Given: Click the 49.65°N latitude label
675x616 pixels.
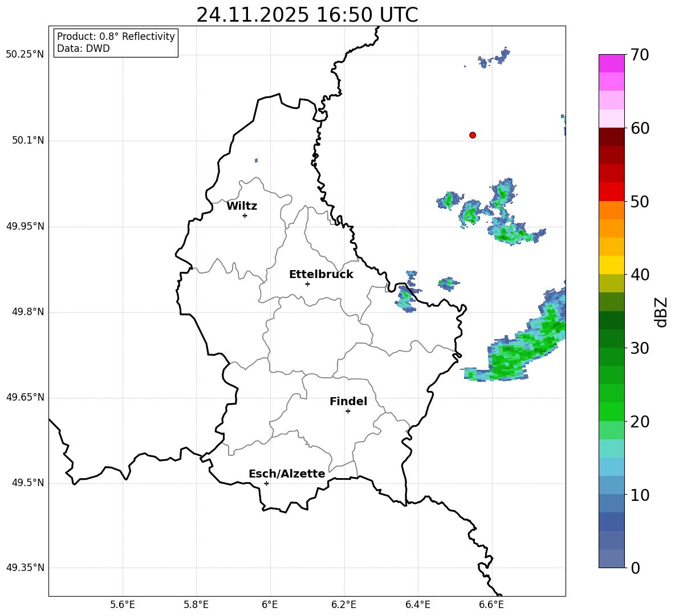Looking at the screenshot, I should pyautogui.click(x=25, y=397).
